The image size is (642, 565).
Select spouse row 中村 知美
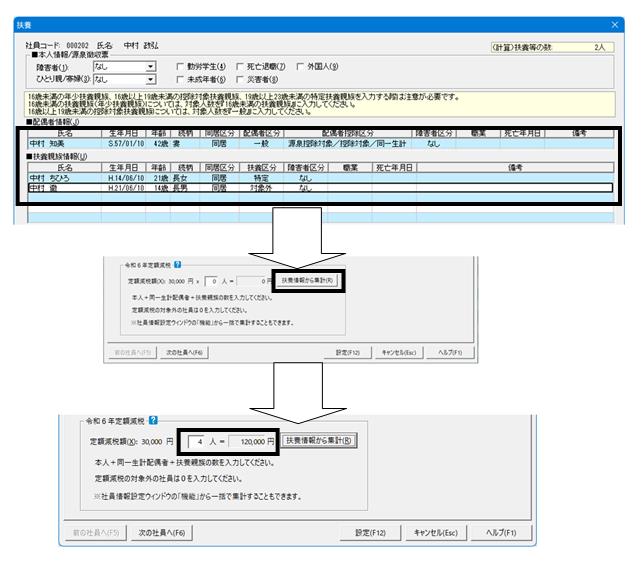pyautogui.click(x=321, y=144)
